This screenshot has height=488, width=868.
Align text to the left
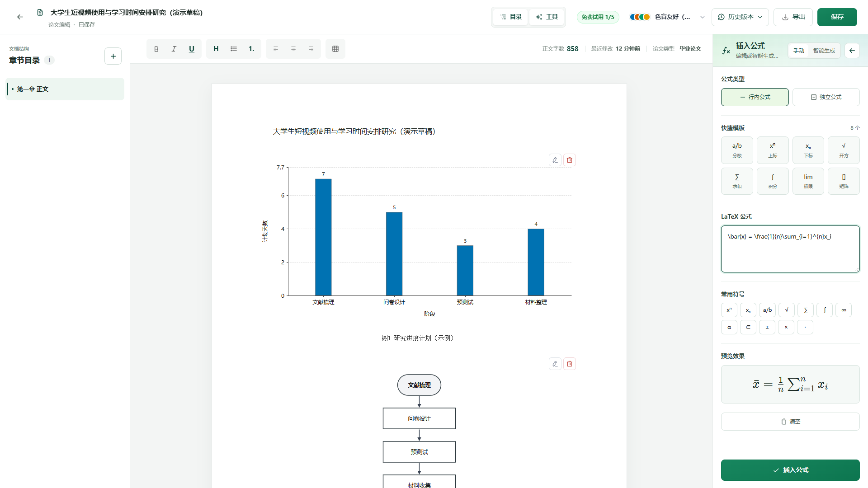(x=276, y=49)
